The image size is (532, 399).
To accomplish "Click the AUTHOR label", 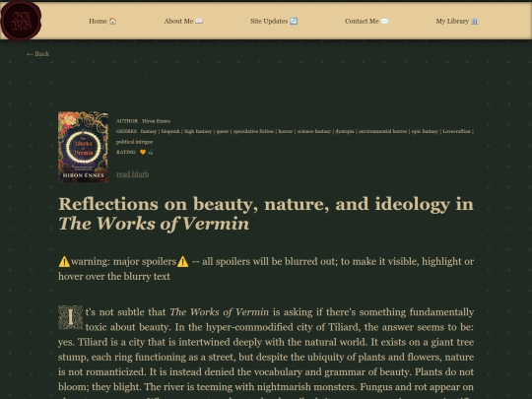I will [127, 121].
